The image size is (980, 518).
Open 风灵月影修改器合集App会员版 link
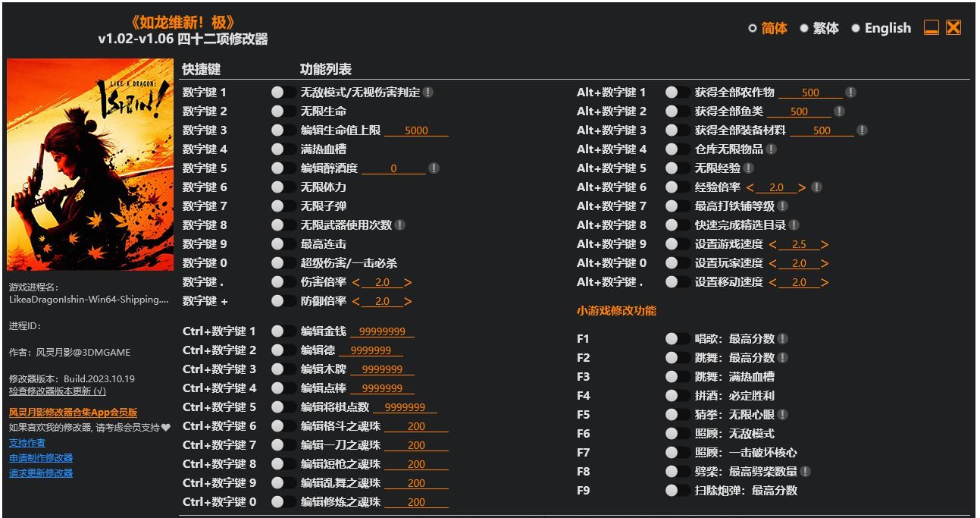pyautogui.click(x=74, y=413)
